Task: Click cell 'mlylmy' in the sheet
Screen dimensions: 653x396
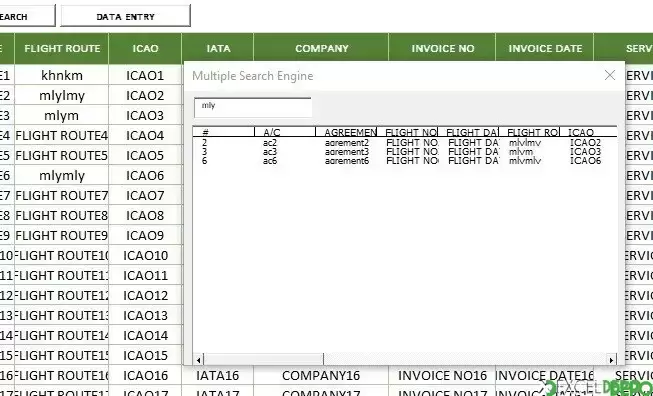Action: 62,95
